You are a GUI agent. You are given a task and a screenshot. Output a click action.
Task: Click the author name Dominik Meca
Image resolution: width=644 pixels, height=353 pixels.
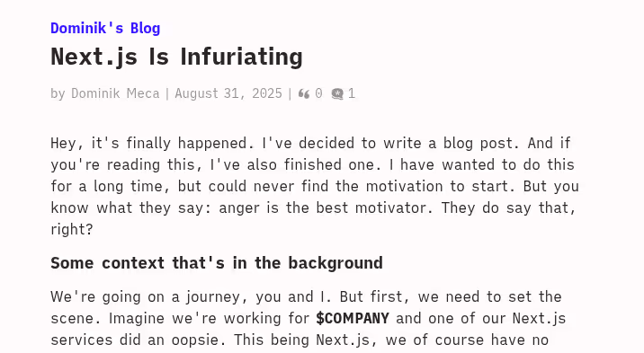pos(115,93)
